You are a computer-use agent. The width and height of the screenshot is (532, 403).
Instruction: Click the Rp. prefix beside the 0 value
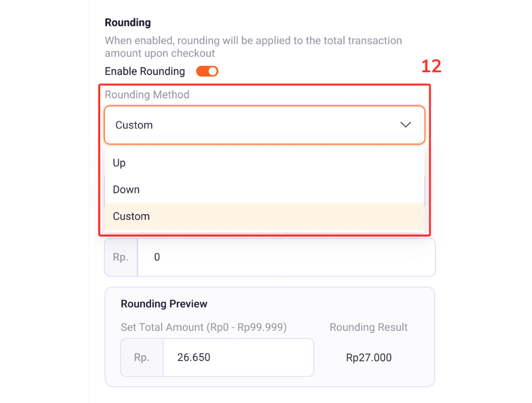(121, 257)
